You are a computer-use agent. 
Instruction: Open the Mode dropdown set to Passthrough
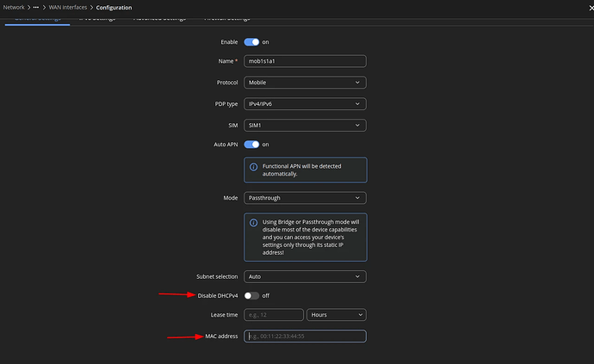pyautogui.click(x=305, y=198)
